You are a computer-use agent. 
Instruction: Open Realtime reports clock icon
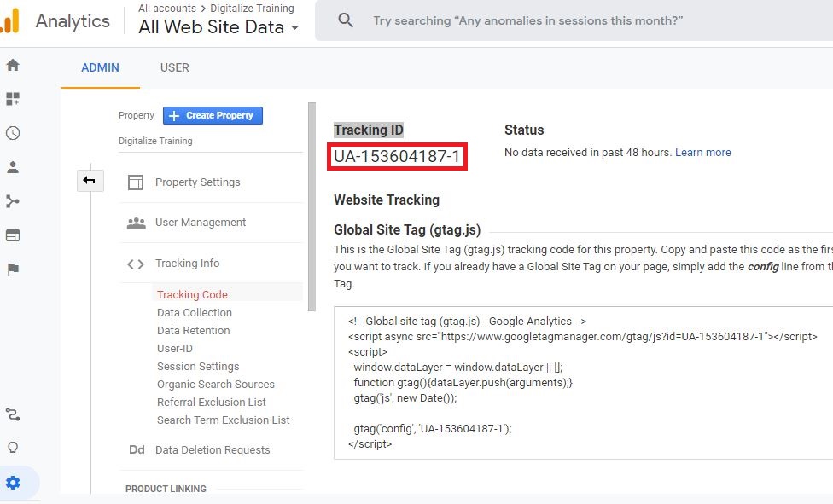(13, 133)
